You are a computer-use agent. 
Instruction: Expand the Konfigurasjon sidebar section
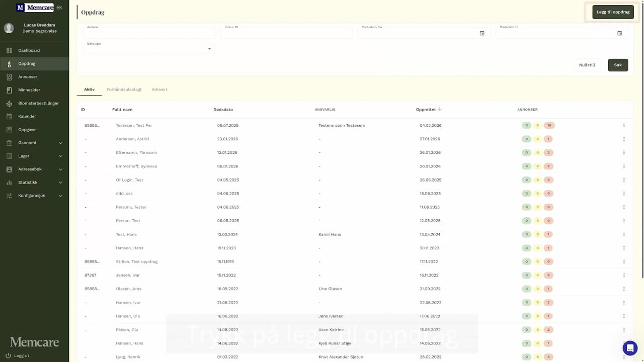point(34,196)
